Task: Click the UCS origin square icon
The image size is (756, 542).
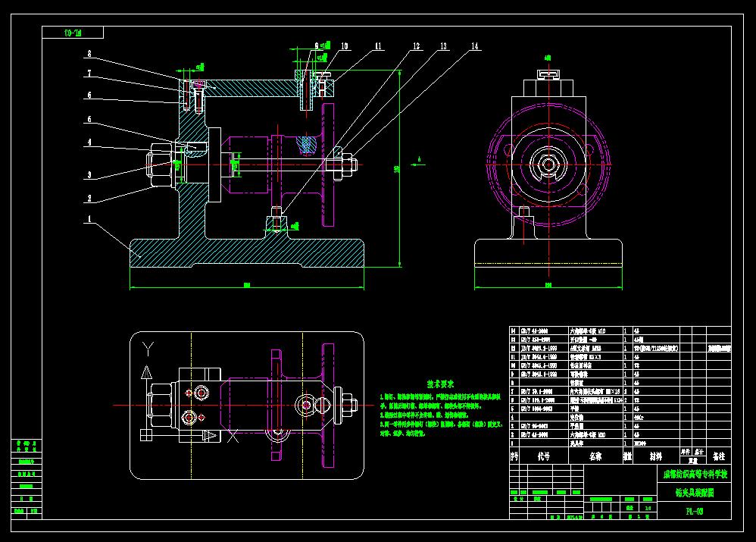Action: click(x=146, y=435)
